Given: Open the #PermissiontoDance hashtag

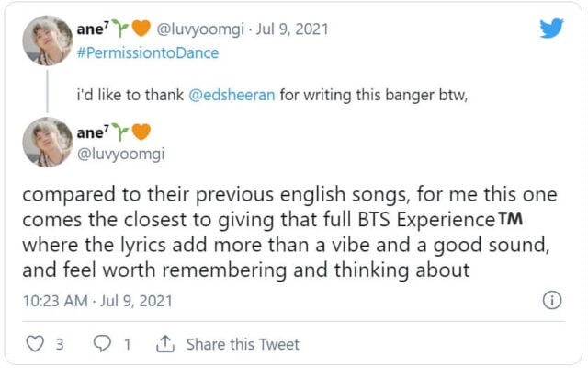Looking at the screenshot, I should (148, 52).
